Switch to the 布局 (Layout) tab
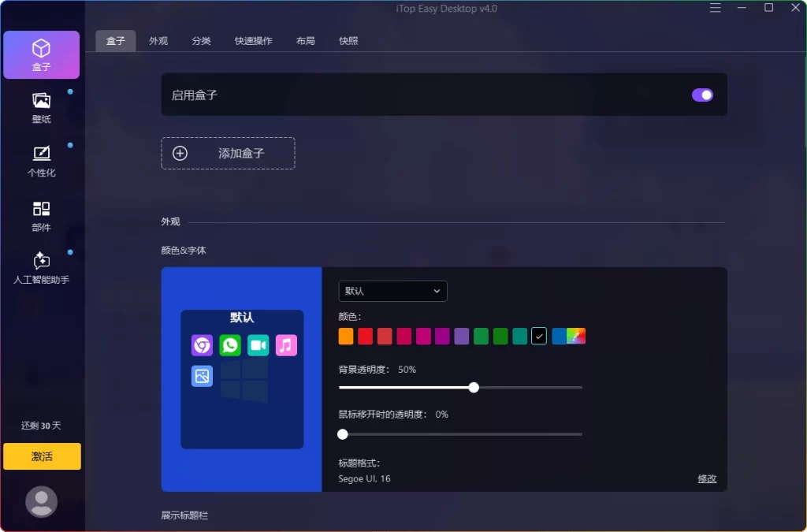 305,40
